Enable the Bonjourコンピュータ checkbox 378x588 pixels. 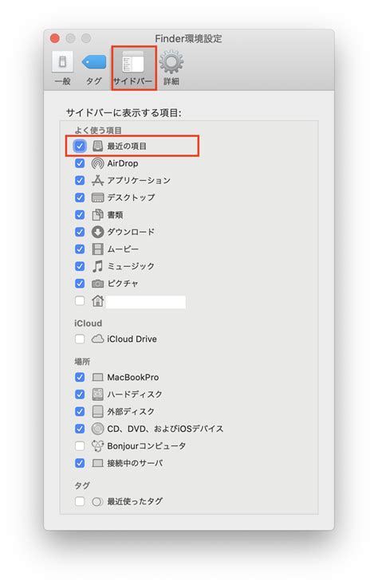tap(80, 446)
